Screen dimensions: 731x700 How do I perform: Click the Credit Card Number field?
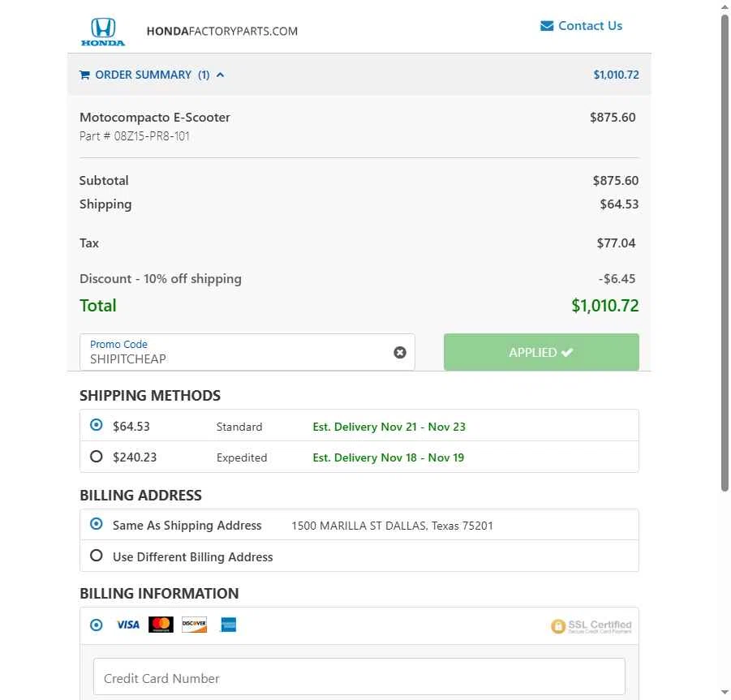pyautogui.click(x=359, y=676)
